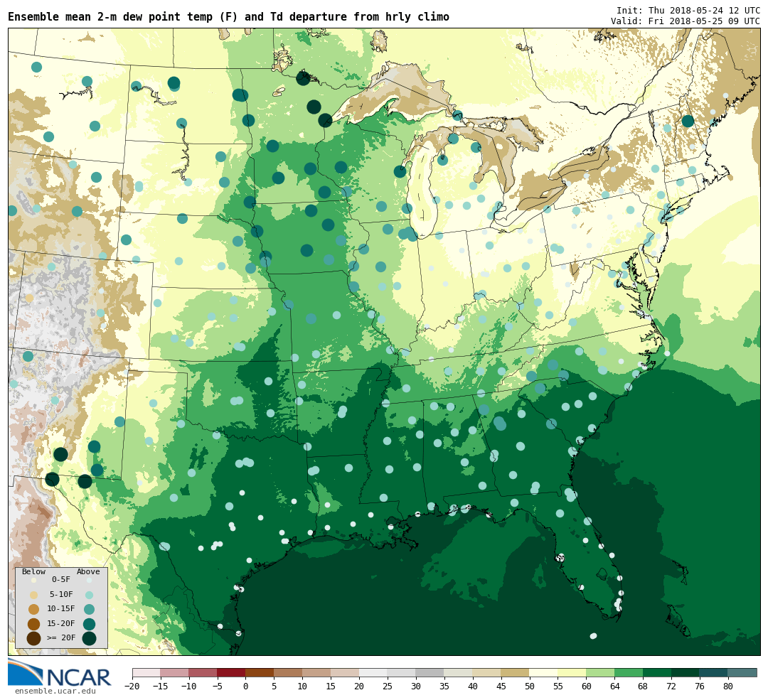Click the Above 5-10F light teal legend dot
Viewport: 768px width, 700px height.
(x=89, y=596)
